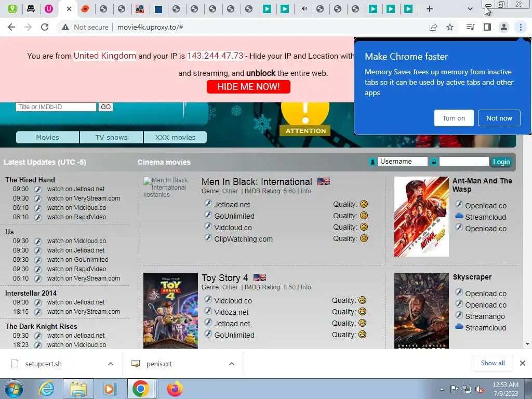Click the Info link for Toy Story 4

[305, 287]
